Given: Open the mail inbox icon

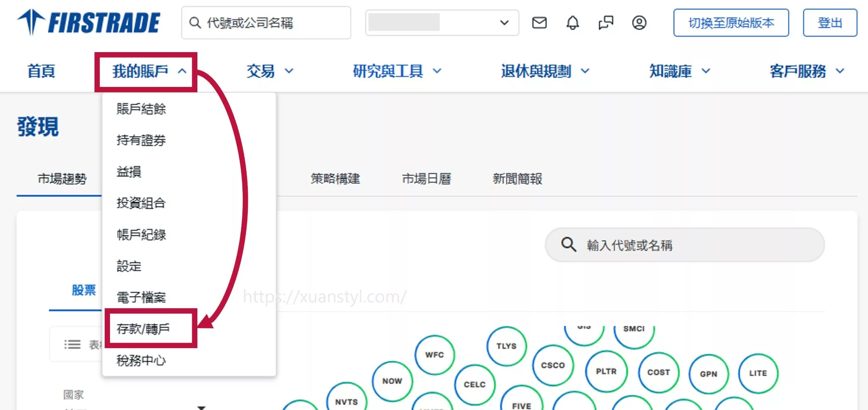Looking at the screenshot, I should pos(539,22).
